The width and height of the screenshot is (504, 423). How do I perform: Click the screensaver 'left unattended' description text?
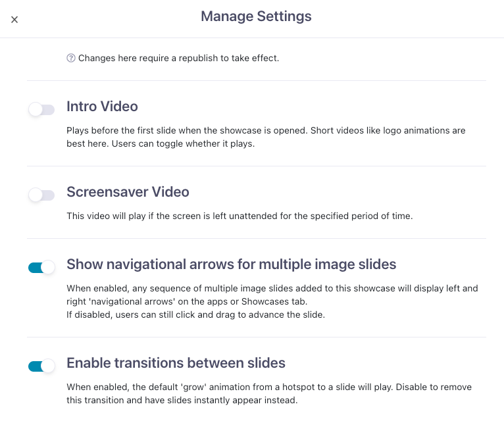pyautogui.click(x=239, y=216)
